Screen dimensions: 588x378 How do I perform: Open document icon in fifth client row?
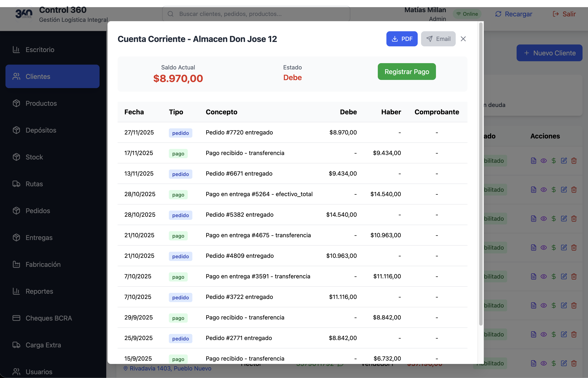[x=533, y=276]
